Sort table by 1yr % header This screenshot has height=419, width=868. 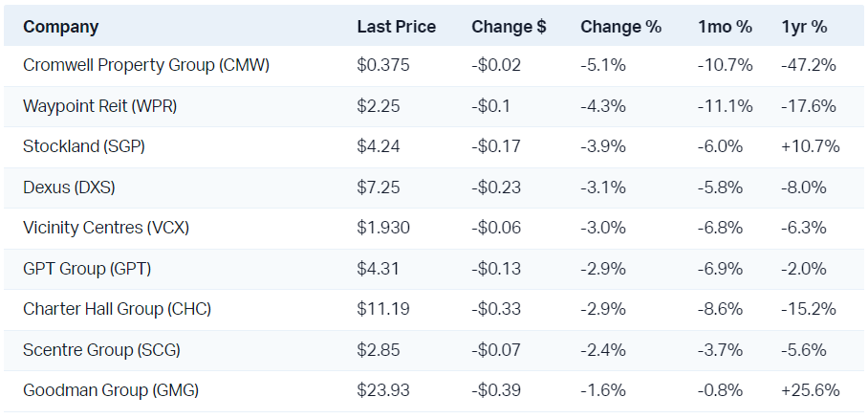[x=804, y=27]
